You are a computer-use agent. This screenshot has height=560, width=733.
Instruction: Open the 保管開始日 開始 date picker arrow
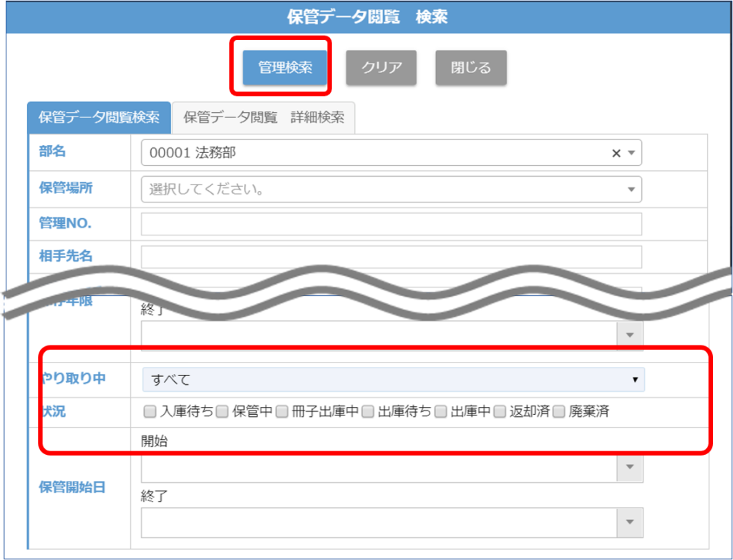click(x=630, y=467)
